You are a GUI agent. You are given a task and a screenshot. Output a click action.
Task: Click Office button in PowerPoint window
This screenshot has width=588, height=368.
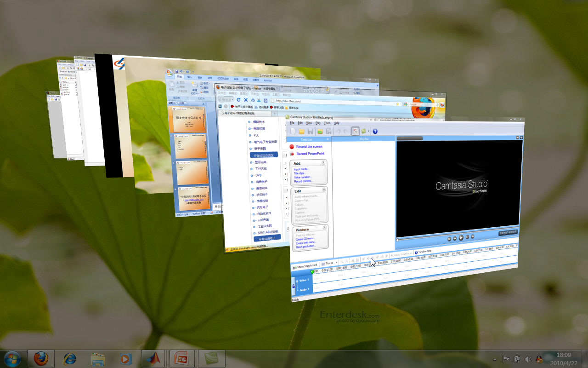click(170, 72)
